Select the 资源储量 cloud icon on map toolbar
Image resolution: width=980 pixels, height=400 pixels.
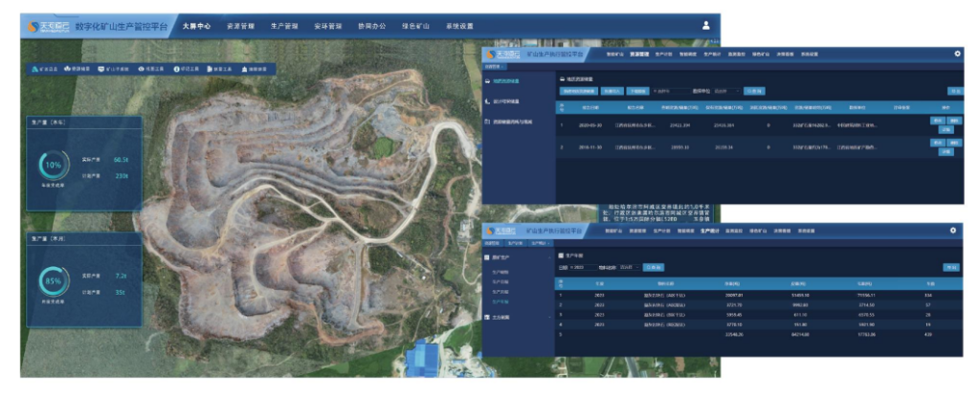(77, 69)
